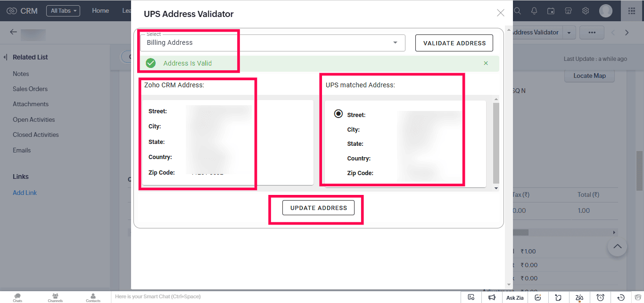Viewport: 644px width, 303px height.
Task: Go back using the left arrow
Action: tap(13, 32)
